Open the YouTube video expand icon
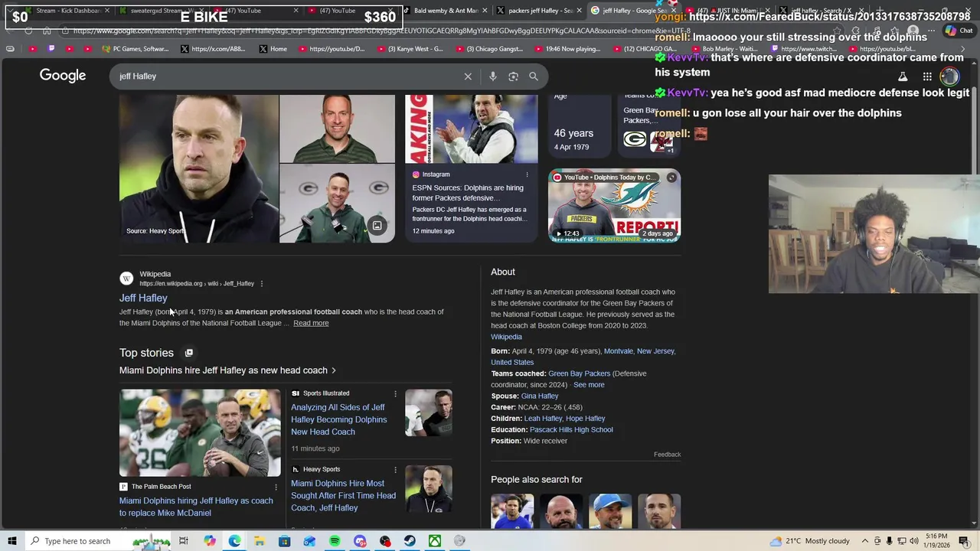Image resolution: width=980 pixels, height=551 pixels. tap(671, 178)
